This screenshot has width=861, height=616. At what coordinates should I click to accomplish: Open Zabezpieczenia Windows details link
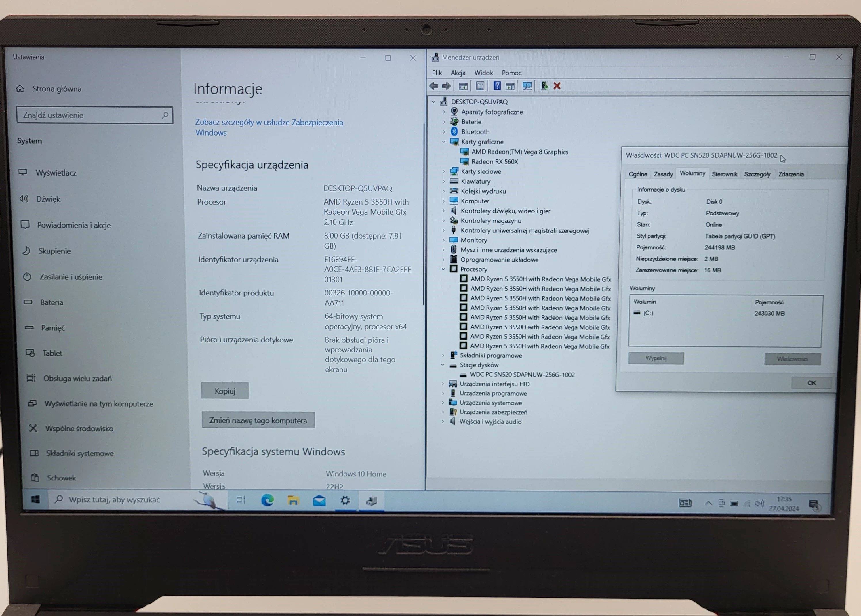(269, 127)
